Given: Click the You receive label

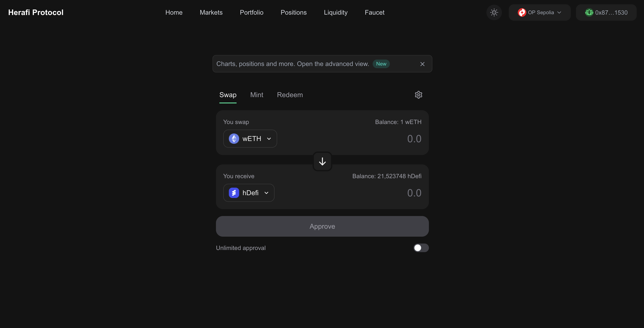Looking at the screenshot, I should click(239, 176).
